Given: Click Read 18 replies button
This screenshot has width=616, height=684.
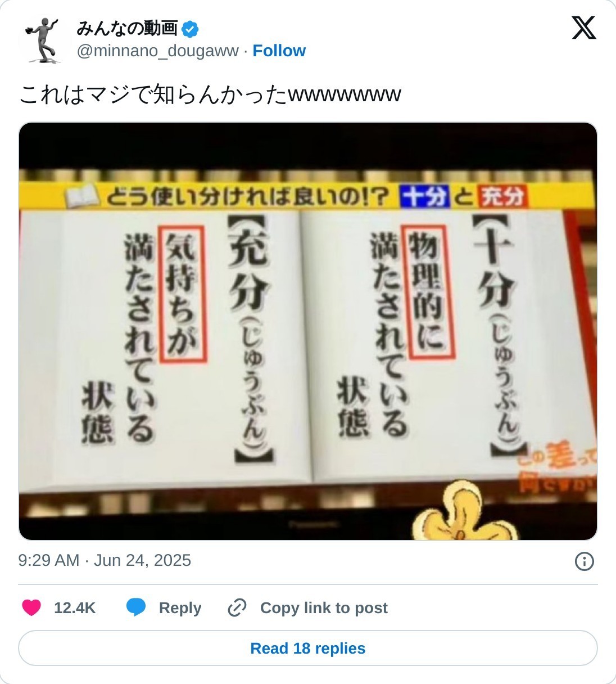Looking at the screenshot, I should click(308, 648).
